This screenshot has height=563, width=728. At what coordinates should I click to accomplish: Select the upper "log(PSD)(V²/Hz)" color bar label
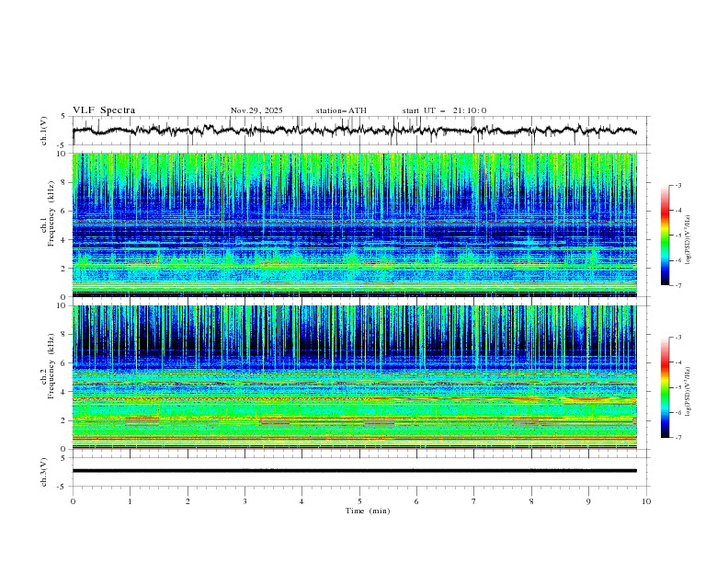pos(688,240)
